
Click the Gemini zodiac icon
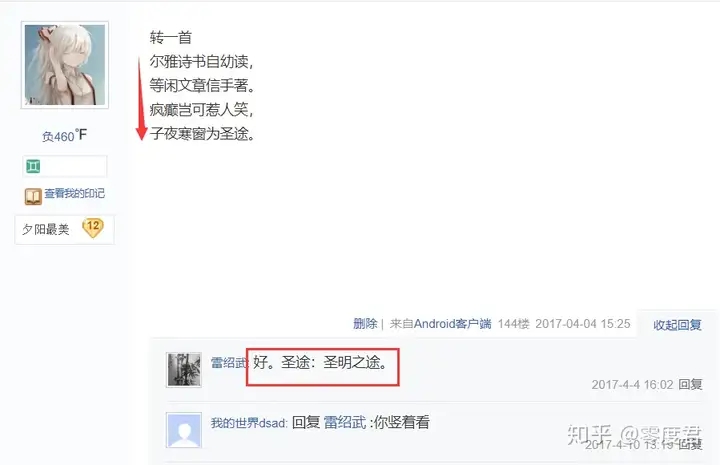pyautogui.click(x=33, y=166)
